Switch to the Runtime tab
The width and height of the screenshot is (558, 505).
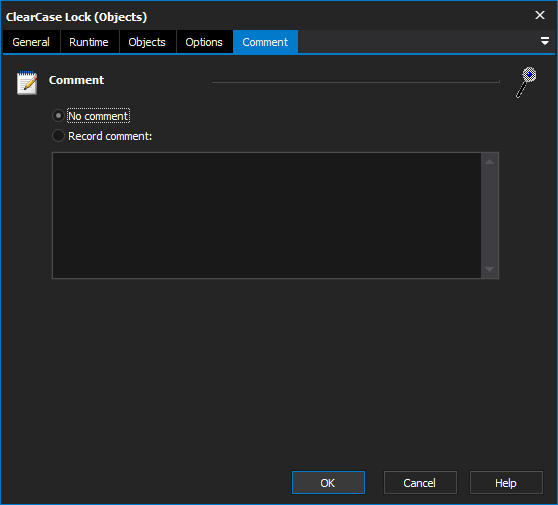tap(89, 42)
